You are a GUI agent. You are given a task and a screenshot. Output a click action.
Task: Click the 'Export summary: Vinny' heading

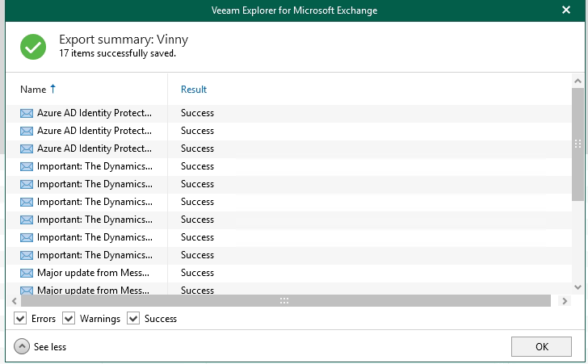[x=124, y=39]
